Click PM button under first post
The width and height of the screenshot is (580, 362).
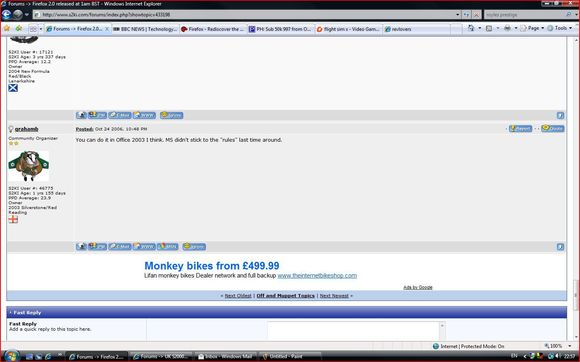(x=97, y=115)
